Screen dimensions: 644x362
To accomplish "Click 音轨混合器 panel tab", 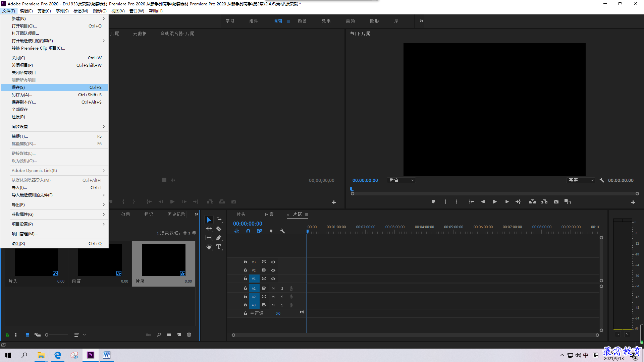I will 177,34.
